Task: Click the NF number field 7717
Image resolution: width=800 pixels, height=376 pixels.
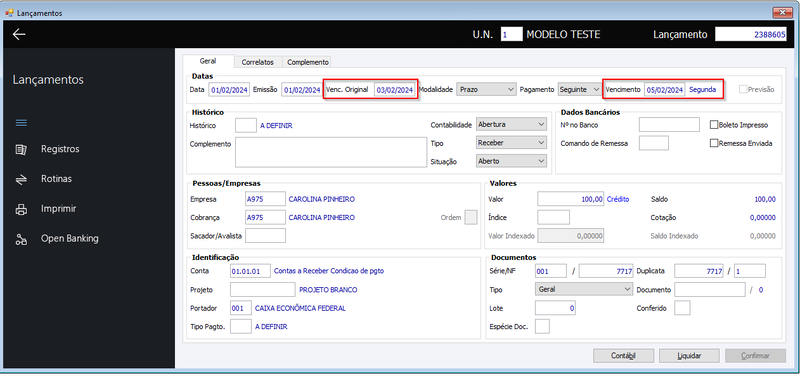Action: pyautogui.click(x=606, y=271)
